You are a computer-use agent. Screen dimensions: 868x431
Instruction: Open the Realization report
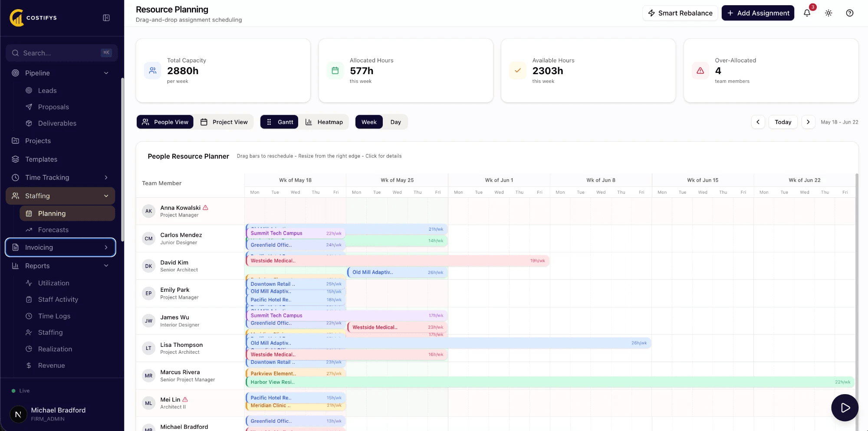tap(55, 349)
